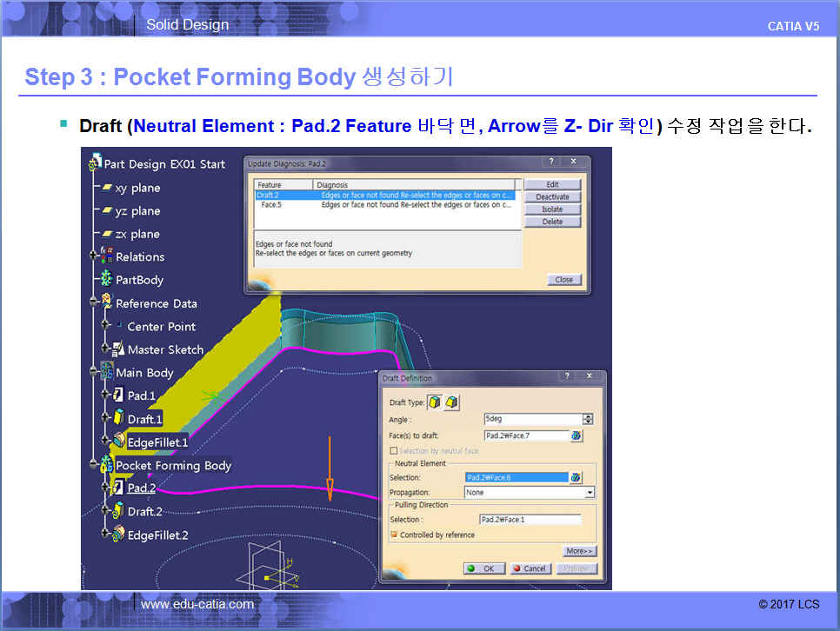Click the Draft.1 feature icon in the tree
Screen dimensions: 840x631
click(x=118, y=419)
